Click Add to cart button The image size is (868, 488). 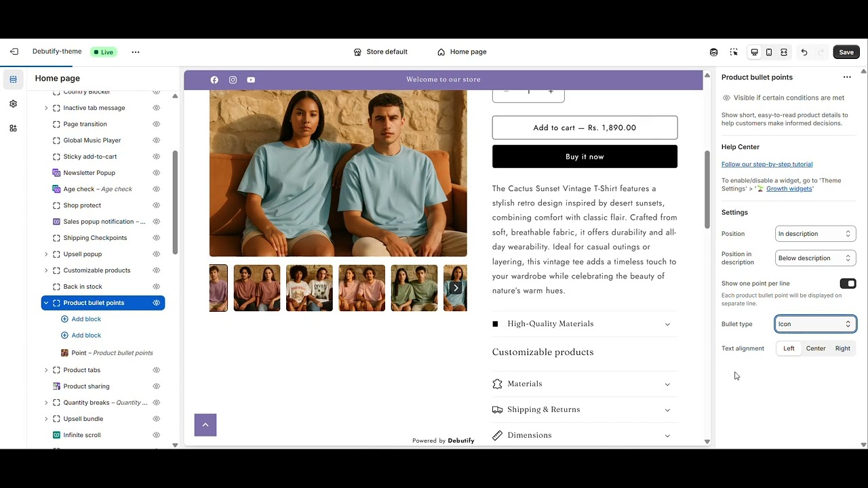tap(585, 127)
